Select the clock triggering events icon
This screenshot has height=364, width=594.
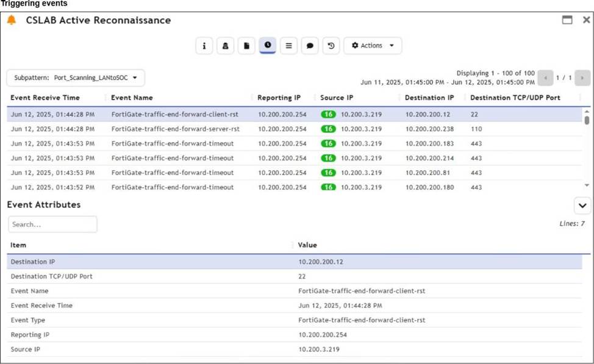(268, 46)
